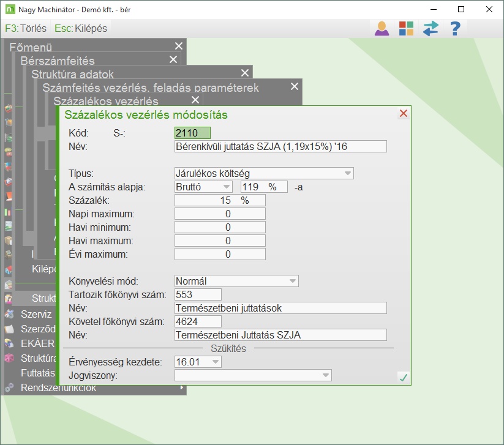Expand the Típus dropdown
The image size is (504, 445).
coord(348,173)
